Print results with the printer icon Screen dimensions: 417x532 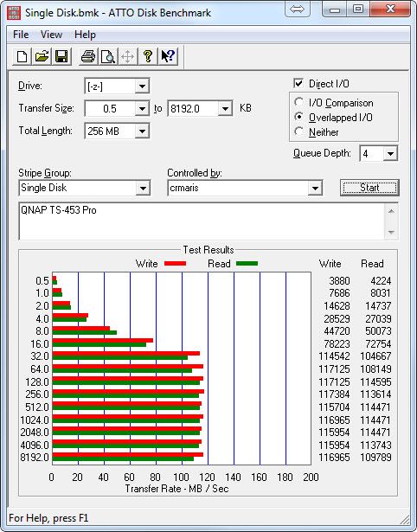88,56
